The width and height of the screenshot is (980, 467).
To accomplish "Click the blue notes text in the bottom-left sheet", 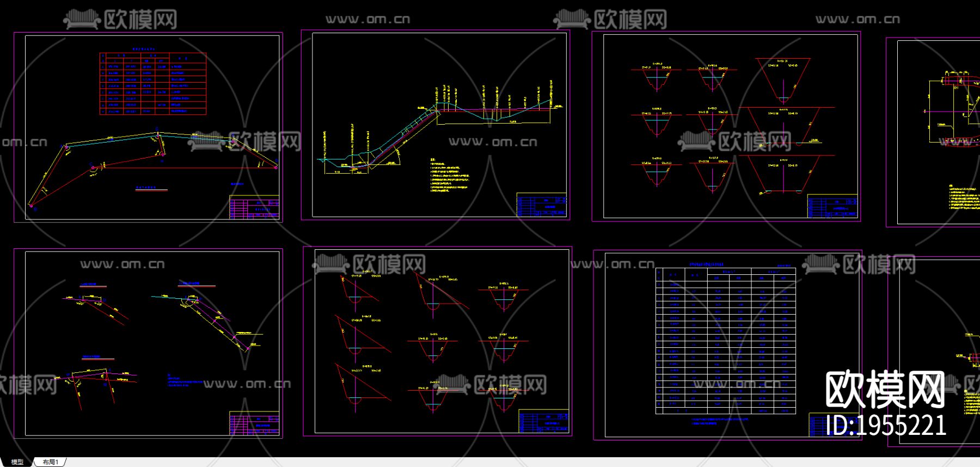I will 185,380.
